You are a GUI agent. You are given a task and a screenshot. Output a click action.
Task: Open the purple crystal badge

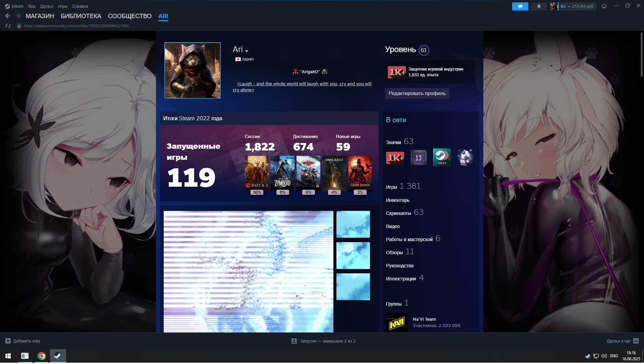[x=465, y=157]
